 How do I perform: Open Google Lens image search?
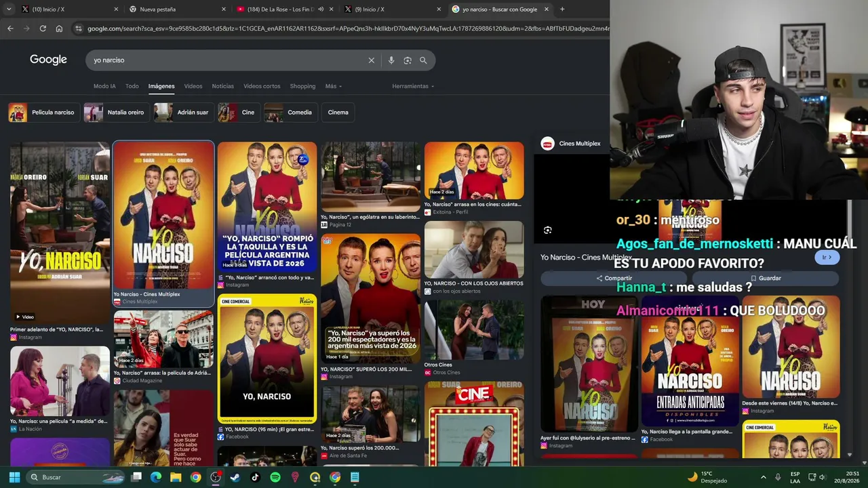tap(408, 60)
